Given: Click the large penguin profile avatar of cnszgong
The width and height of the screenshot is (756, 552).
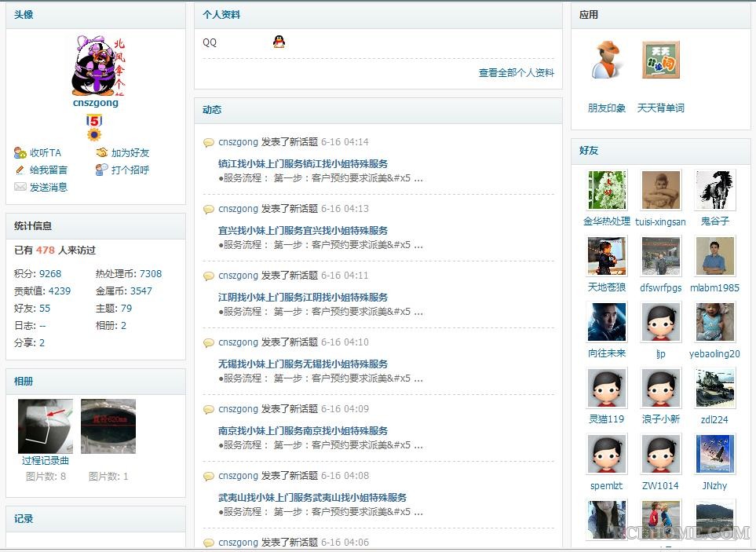Looking at the screenshot, I should [98, 65].
